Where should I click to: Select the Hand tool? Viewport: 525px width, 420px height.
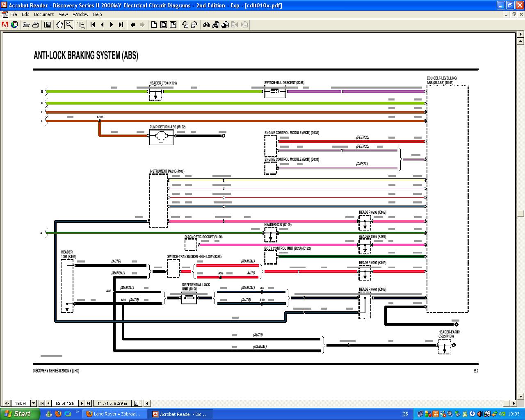click(x=59, y=25)
